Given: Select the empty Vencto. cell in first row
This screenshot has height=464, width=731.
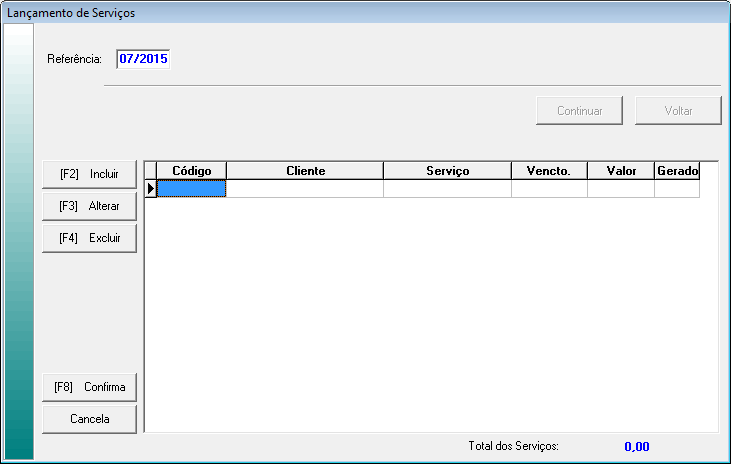Looking at the screenshot, I should point(549,188).
